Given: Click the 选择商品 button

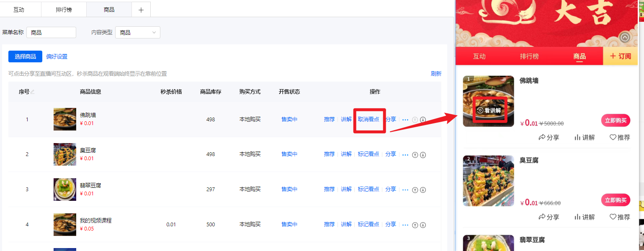Looking at the screenshot, I should pyautogui.click(x=25, y=56).
